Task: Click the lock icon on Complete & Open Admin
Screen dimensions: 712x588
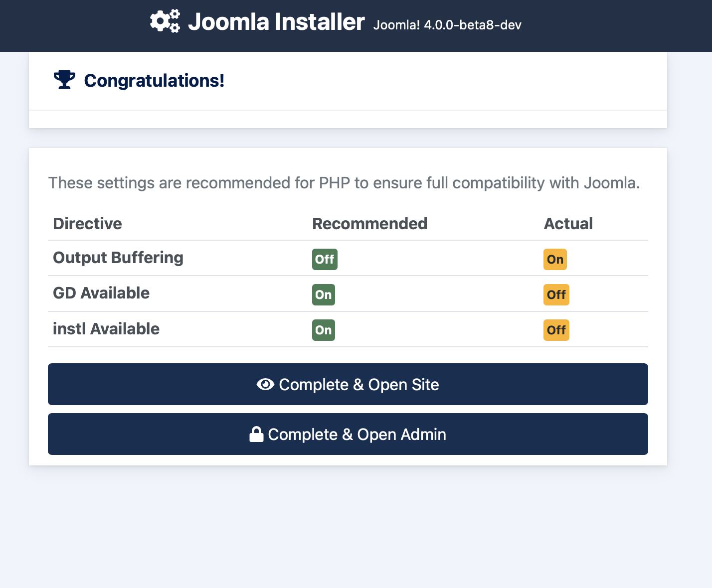Action: [256, 434]
